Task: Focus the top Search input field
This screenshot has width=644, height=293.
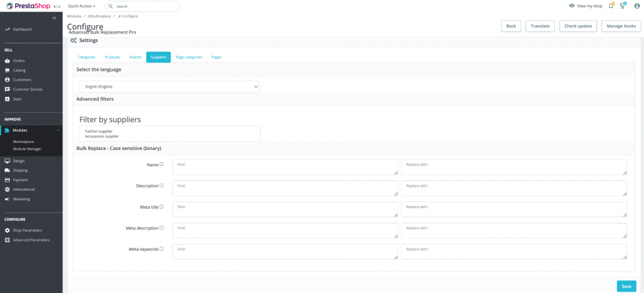Action: pyautogui.click(x=142, y=6)
